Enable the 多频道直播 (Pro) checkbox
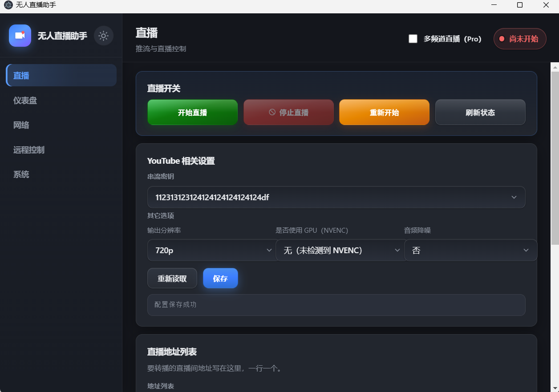 pyautogui.click(x=413, y=39)
